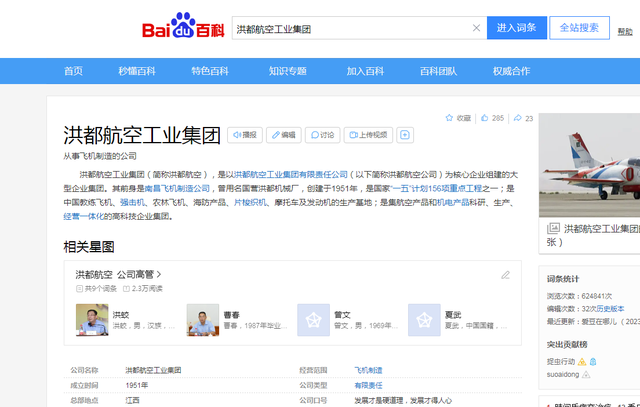Click the edit pencil icon in 相关星图 card

(505, 275)
